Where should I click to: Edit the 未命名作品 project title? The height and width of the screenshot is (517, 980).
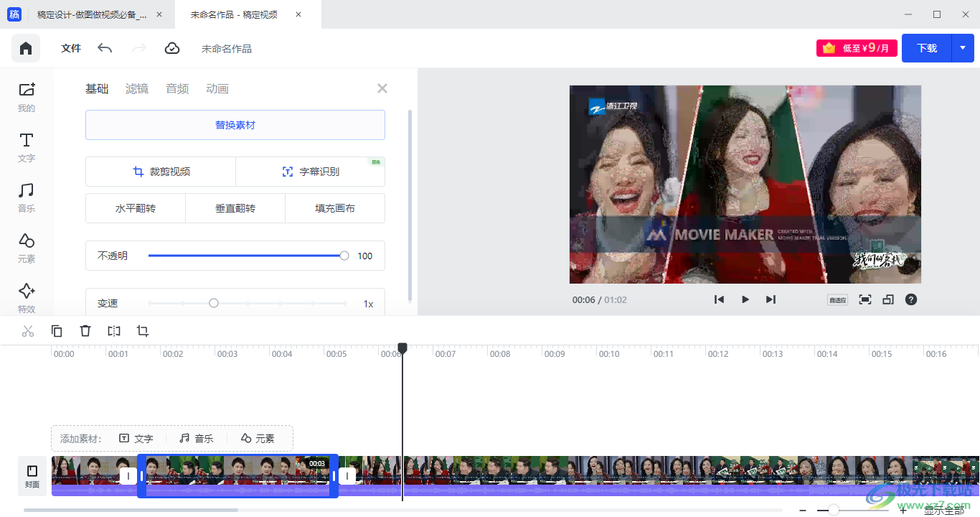(227, 49)
